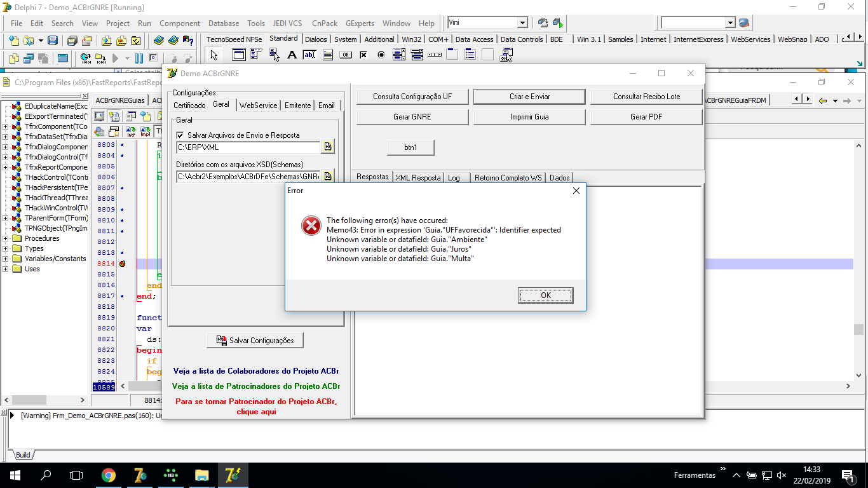Screen dimensions: 868x488
Task: Open Chrome from the Windows taskbar
Action: pos(109,475)
